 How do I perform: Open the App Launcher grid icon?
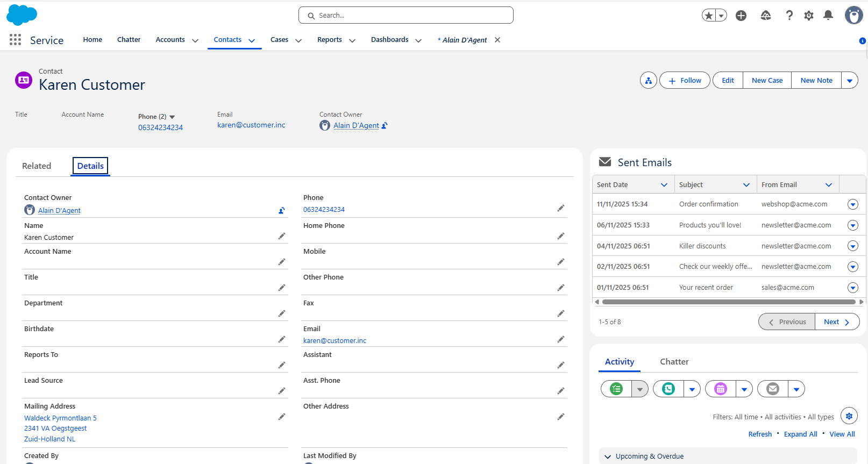(x=16, y=40)
